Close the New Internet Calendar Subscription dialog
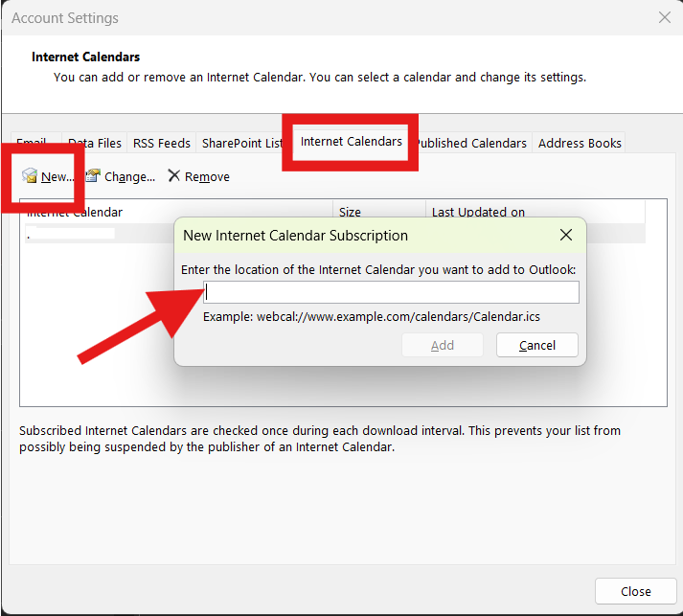Screen dimensions: 683x616 click(566, 235)
